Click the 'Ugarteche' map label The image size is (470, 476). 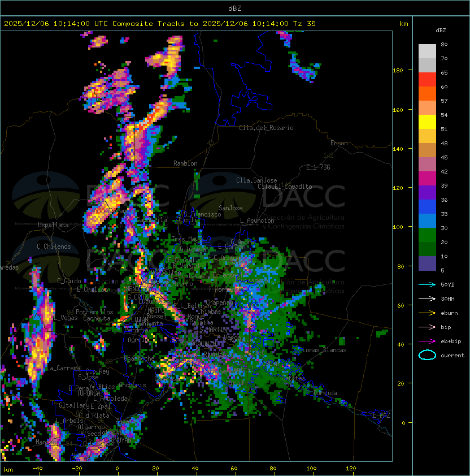click(x=140, y=358)
